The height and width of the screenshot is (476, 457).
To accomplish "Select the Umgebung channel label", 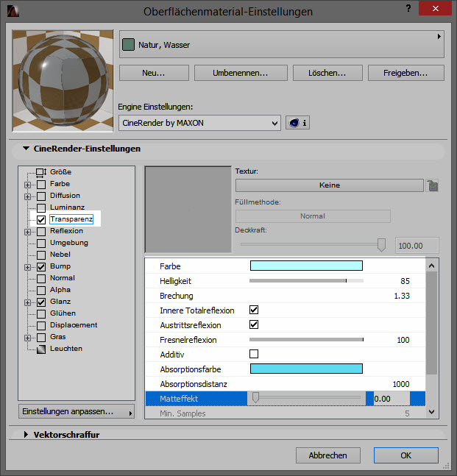I will (x=69, y=243).
